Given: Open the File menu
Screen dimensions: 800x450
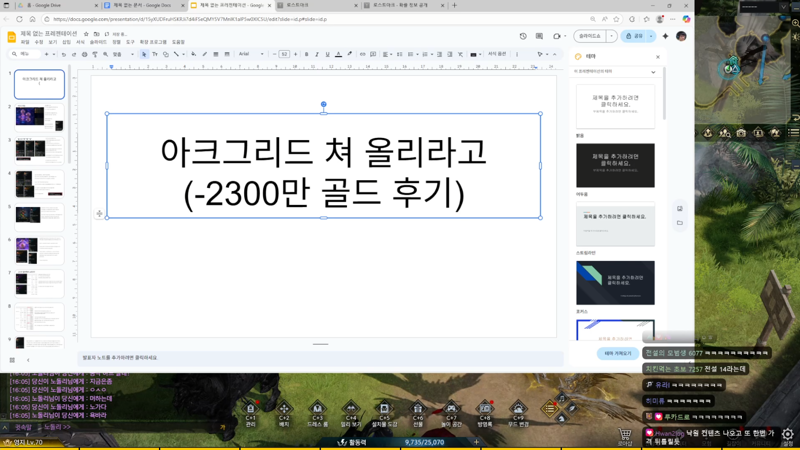Looking at the screenshot, I should [25, 42].
